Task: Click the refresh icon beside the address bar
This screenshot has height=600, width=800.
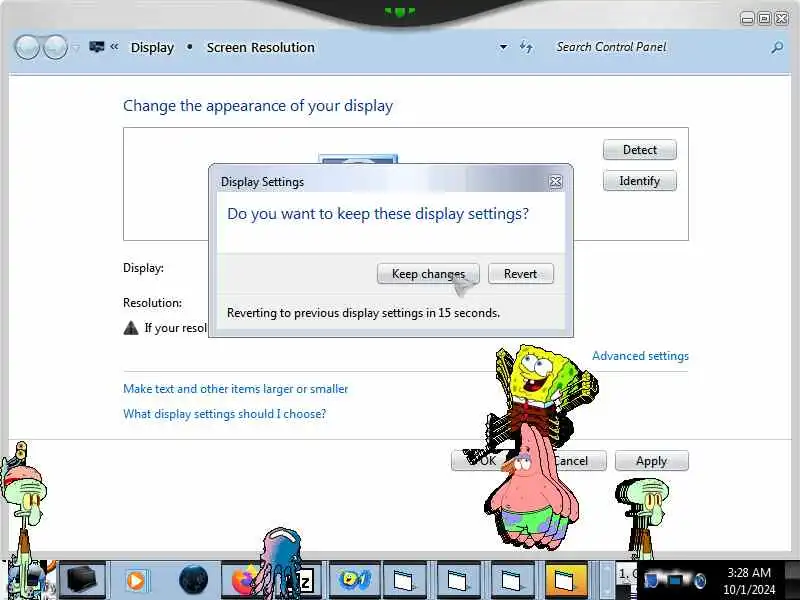Action: coord(527,47)
